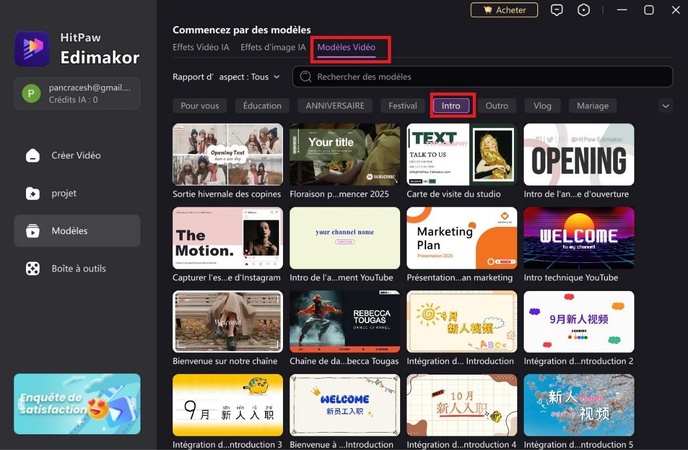The image size is (688, 450).
Task: Go to Créer Vidéo section
Action: [x=77, y=155]
